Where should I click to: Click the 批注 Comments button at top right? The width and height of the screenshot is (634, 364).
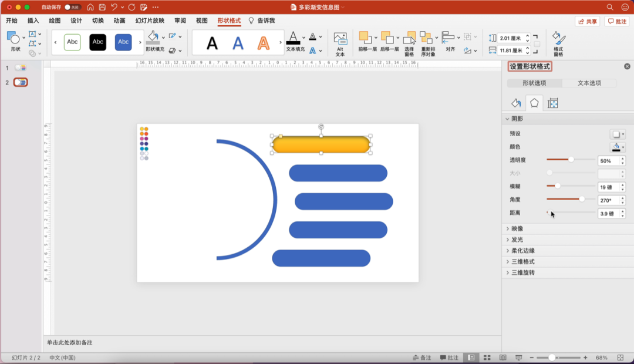pos(617,21)
